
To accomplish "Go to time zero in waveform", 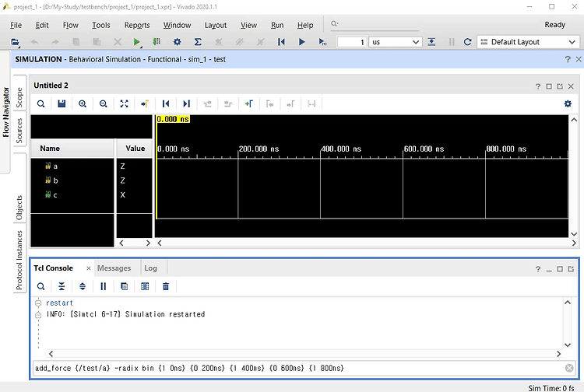I will pyautogui.click(x=166, y=103).
